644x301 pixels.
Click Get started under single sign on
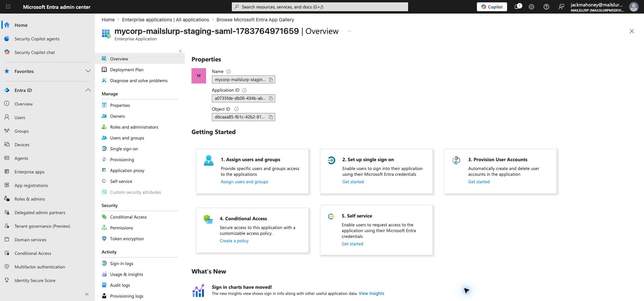point(353,182)
